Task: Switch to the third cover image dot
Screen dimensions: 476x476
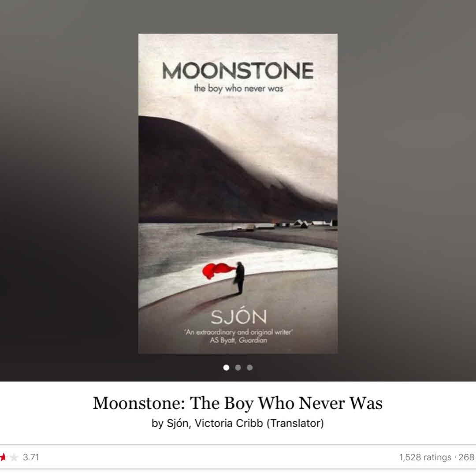Action: (x=249, y=368)
